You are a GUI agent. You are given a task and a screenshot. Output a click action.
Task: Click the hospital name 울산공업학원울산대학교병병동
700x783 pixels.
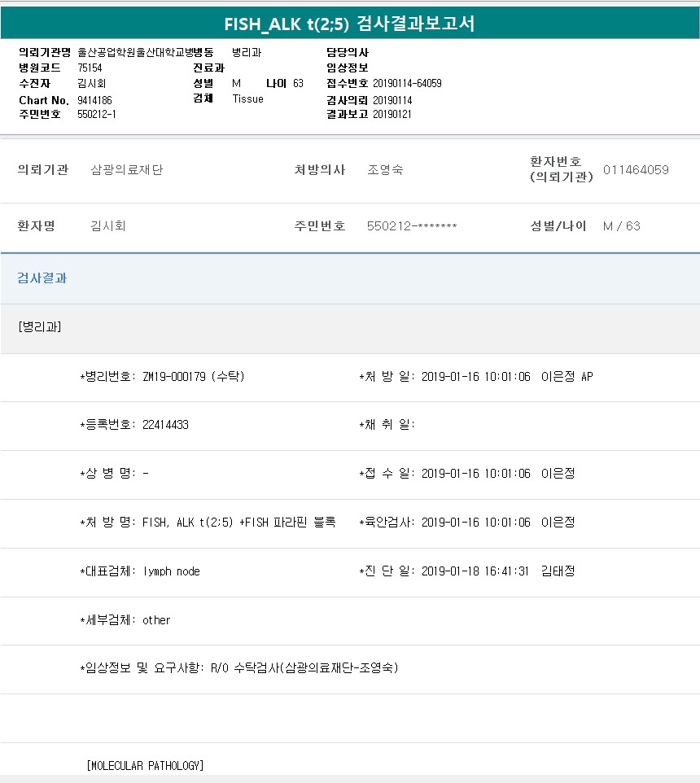pos(146,52)
